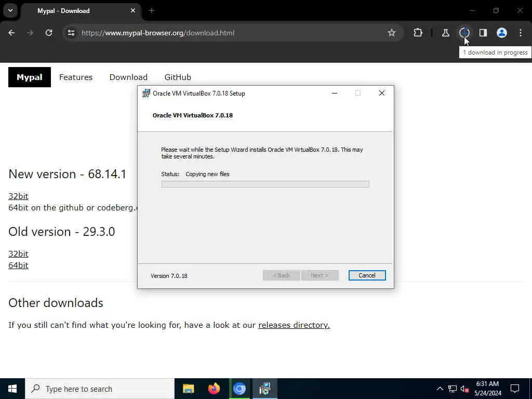The height and width of the screenshot is (399, 532).
Task: Minimize the VirtualBox Setup dialog
Action: coord(335,94)
